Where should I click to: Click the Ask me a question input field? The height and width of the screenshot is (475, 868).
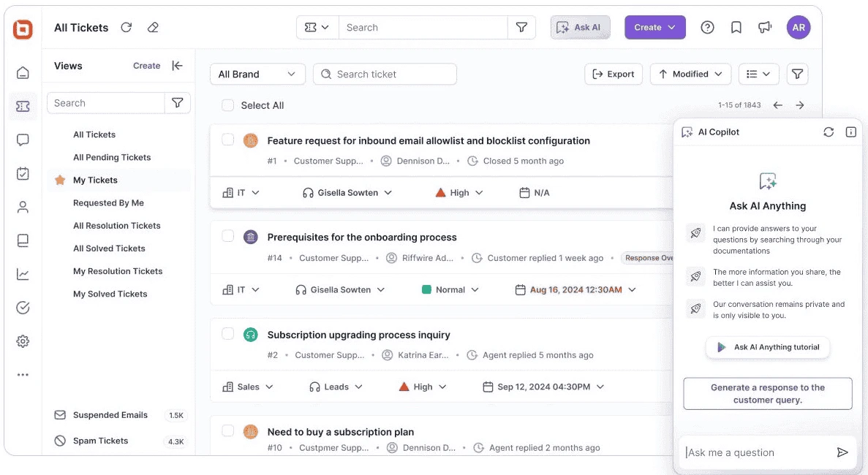[x=753, y=452]
